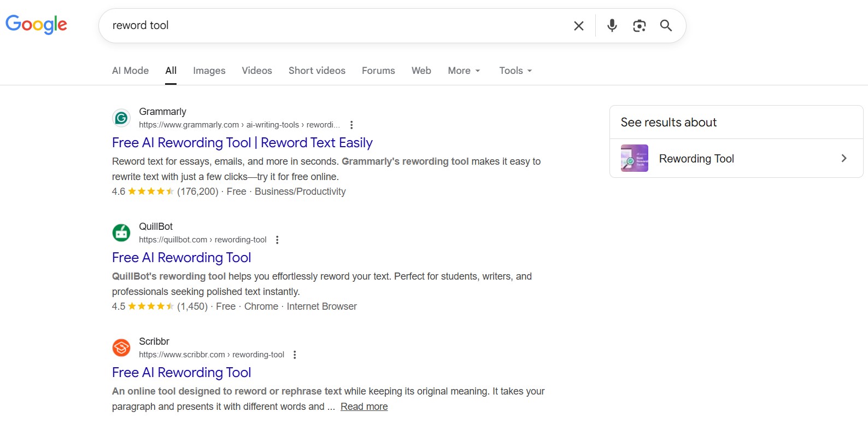The image size is (868, 423).
Task: Click the Read more link
Action: tap(364, 407)
